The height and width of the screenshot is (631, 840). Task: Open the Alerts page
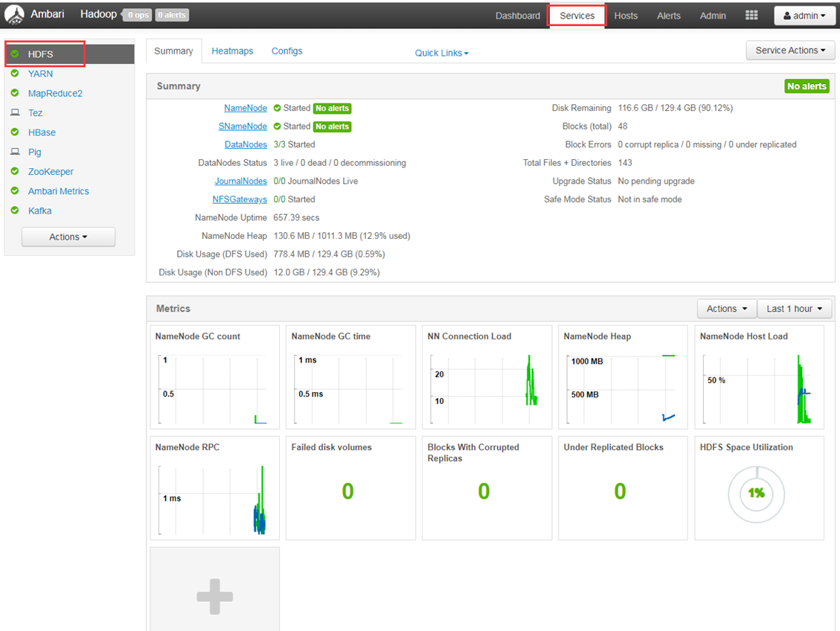[669, 16]
